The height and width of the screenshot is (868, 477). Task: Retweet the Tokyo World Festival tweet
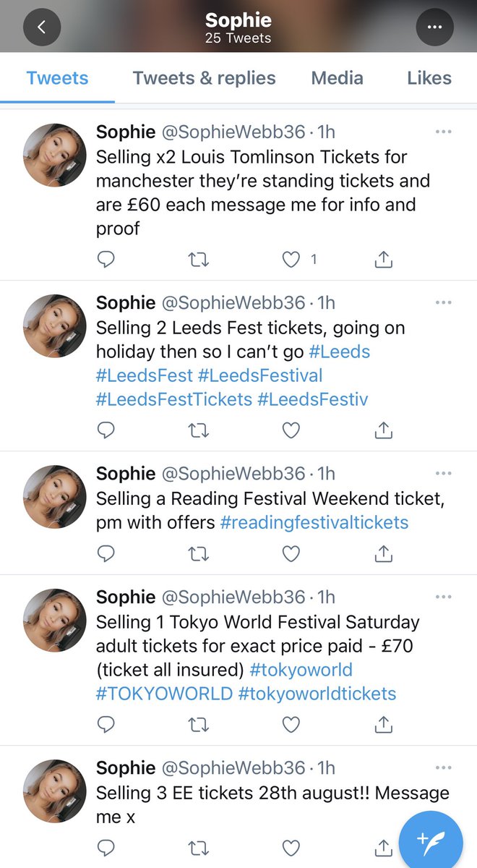coord(198,724)
